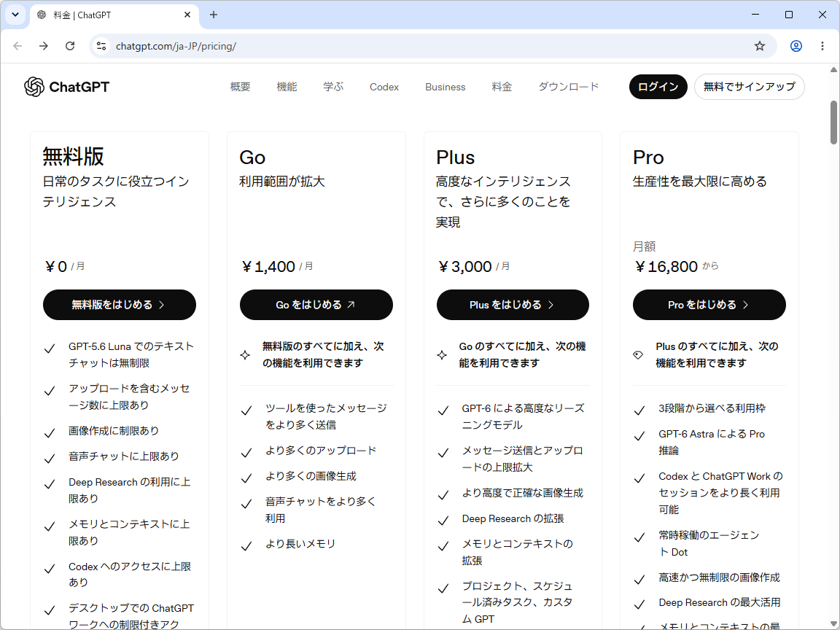Click the ¥1,400 Go price text
840x630 pixels.
pos(268,266)
